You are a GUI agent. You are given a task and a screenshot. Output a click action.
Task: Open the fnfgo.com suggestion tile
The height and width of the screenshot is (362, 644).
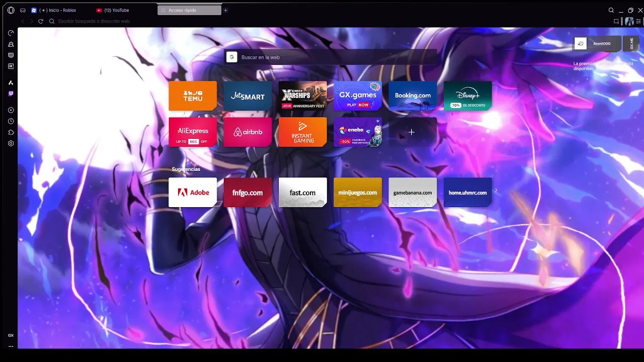point(248,192)
